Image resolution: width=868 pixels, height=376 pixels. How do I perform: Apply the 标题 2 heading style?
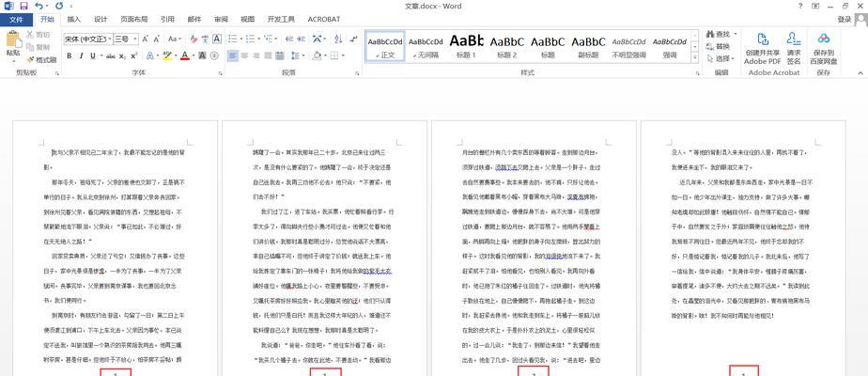[x=506, y=45]
